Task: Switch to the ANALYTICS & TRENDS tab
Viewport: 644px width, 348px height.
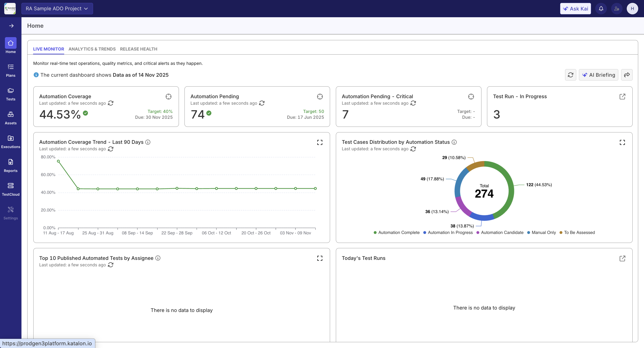Action: [92, 49]
